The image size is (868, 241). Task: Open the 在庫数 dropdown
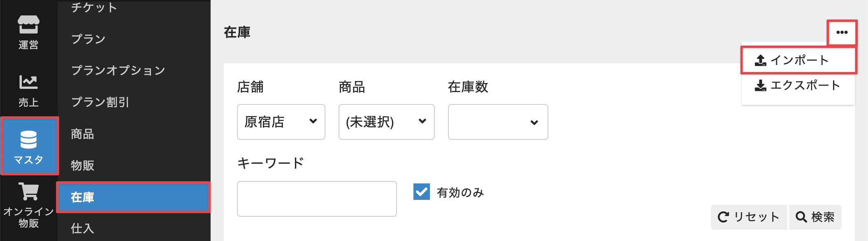(x=498, y=122)
